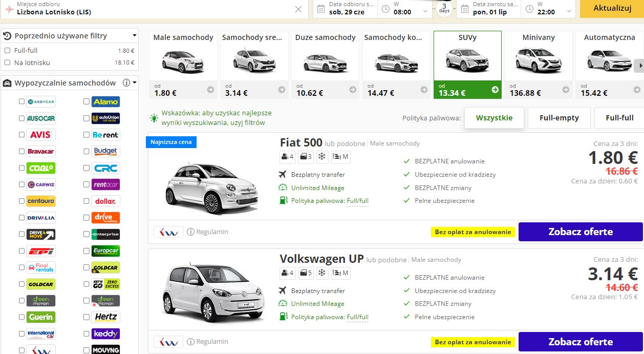The height and width of the screenshot is (354, 644).
Task: Collapse Wypozyczalnie samochodów section with arrow
Action: click(x=135, y=82)
